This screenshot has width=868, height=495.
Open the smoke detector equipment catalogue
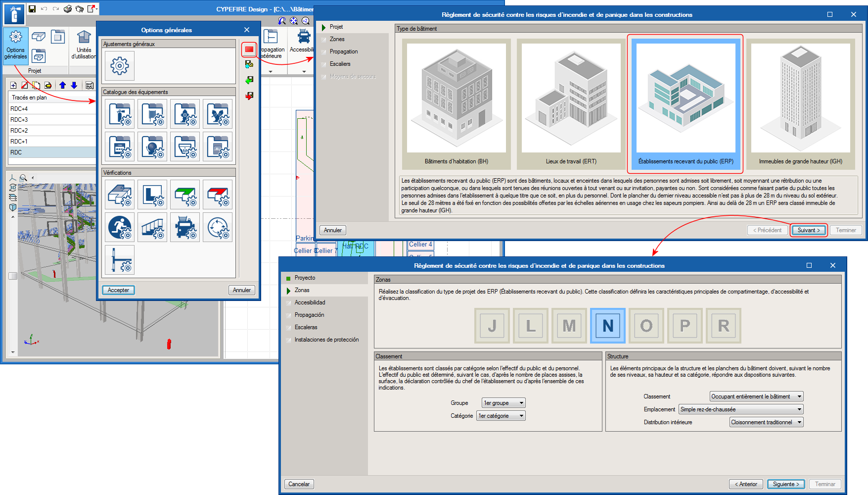185,147
